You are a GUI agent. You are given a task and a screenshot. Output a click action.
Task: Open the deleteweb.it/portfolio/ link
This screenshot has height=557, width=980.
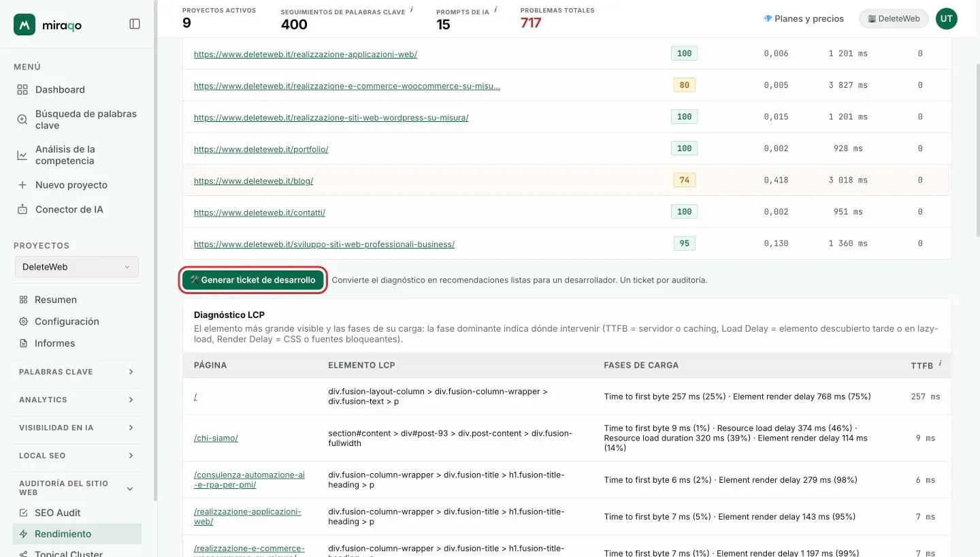pos(261,149)
